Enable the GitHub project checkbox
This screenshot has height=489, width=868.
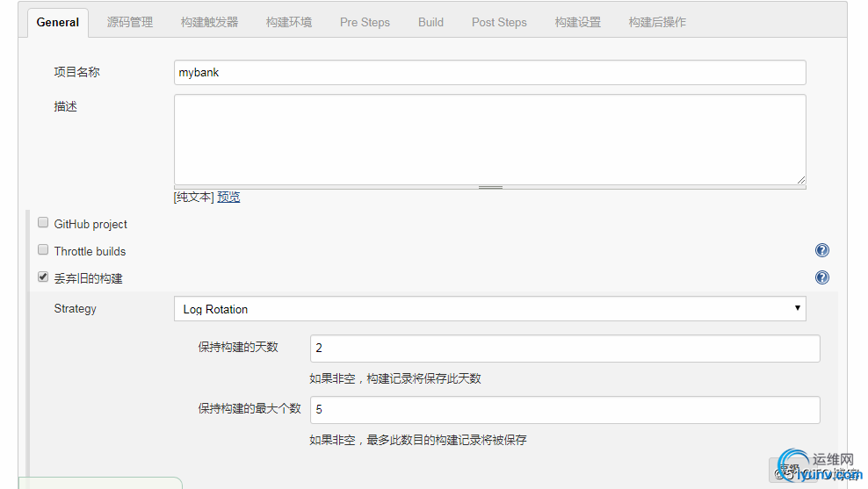pos(43,222)
